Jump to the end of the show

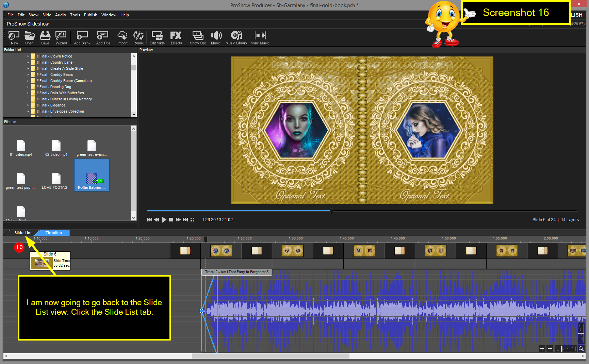point(185,220)
